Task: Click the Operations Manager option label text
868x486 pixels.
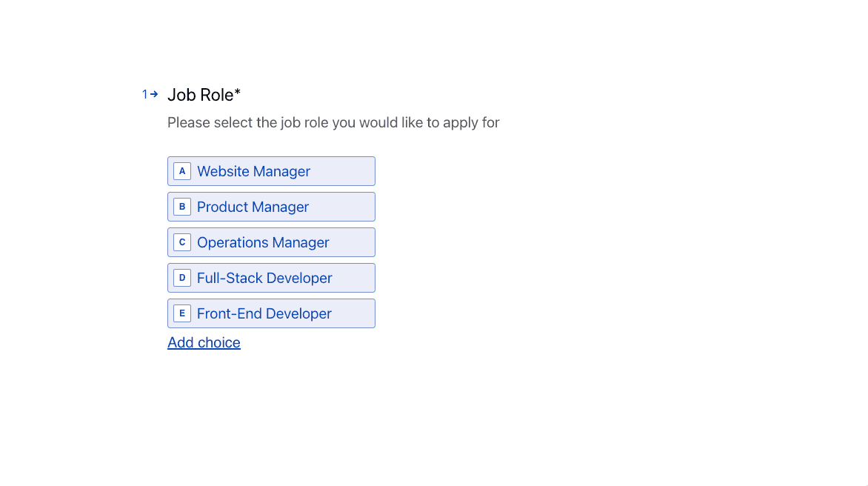Action: click(262, 242)
